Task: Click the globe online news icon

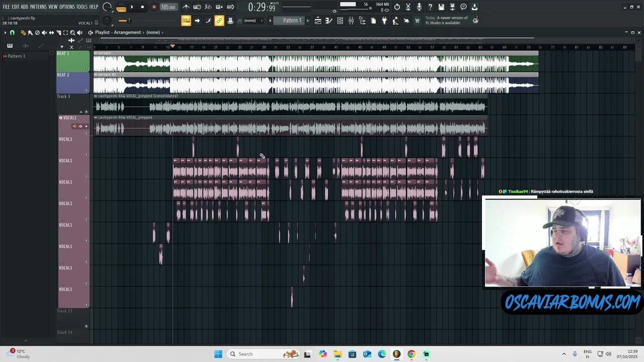Action: pyautogui.click(x=475, y=20)
